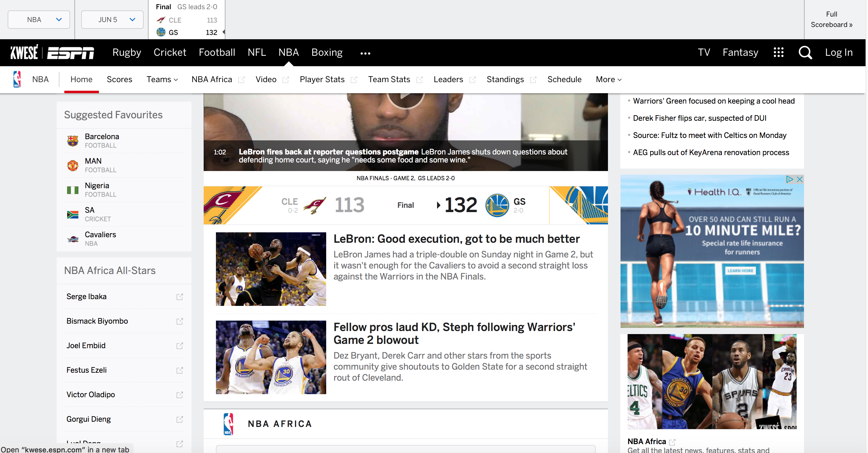Click the Kwese ESPN logo
Screen dimensions: 868x453
point(52,53)
